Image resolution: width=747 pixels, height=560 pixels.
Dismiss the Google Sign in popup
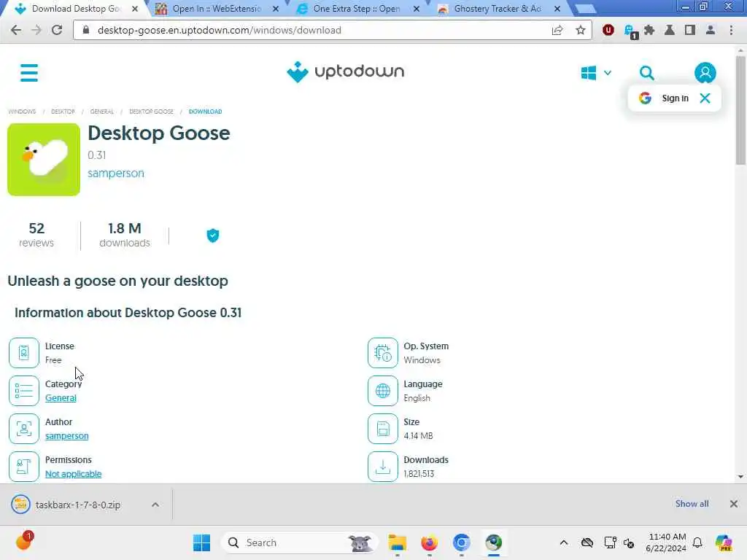pyautogui.click(x=705, y=98)
